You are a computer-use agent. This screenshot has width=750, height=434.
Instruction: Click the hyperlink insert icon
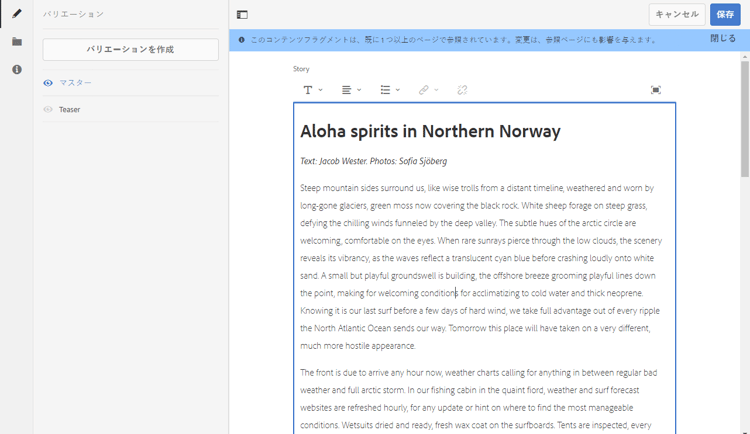pos(424,90)
